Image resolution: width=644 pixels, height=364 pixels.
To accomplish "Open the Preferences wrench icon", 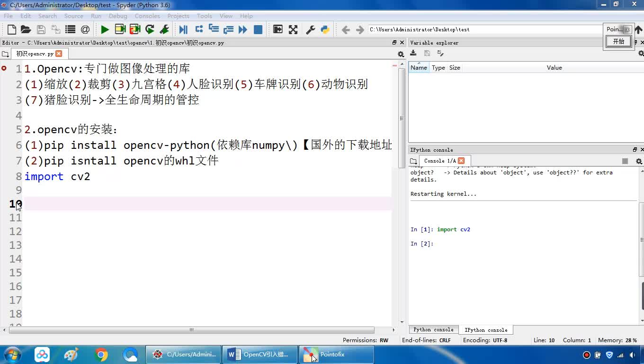I will (311, 29).
